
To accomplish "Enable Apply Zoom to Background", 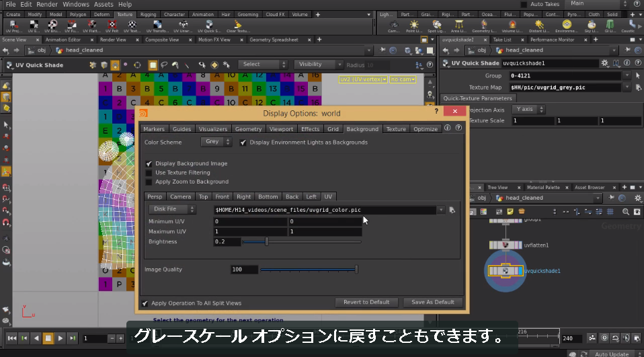I will coord(149,182).
